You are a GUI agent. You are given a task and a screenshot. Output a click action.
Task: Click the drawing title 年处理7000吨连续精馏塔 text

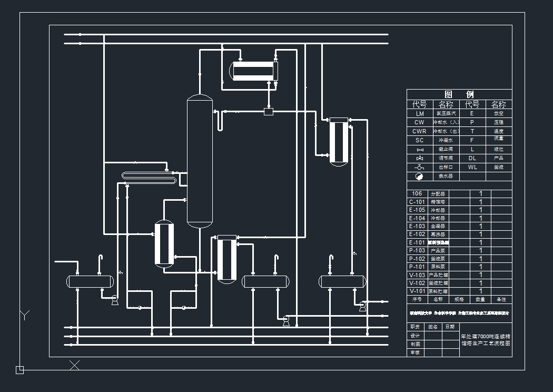pos(485,340)
